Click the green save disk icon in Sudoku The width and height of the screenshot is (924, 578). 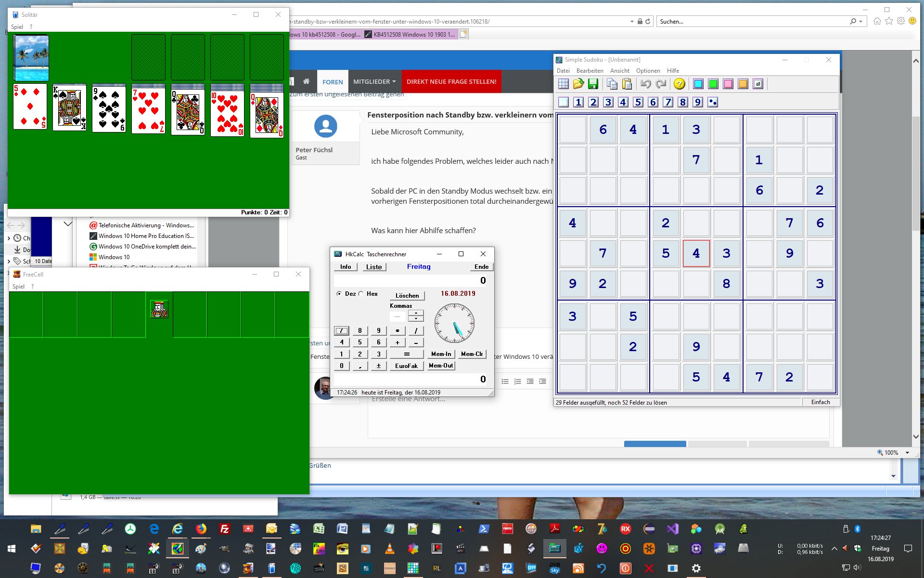click(x=593, y=84)
